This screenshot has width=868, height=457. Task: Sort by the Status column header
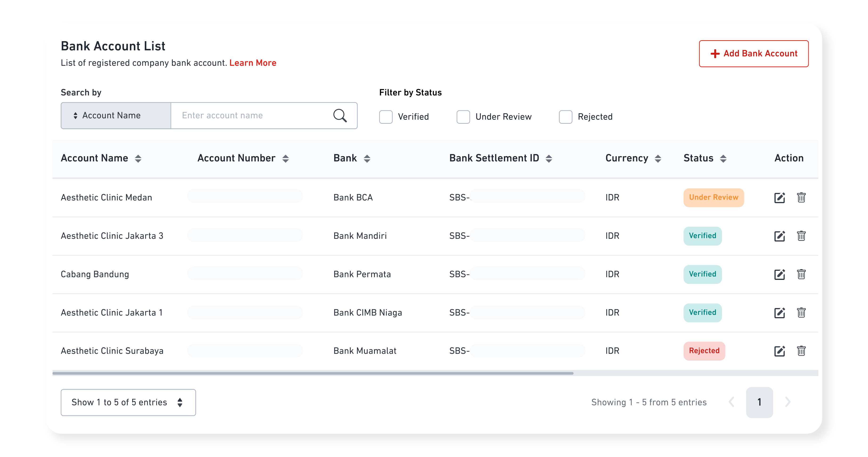pos(723,158)
